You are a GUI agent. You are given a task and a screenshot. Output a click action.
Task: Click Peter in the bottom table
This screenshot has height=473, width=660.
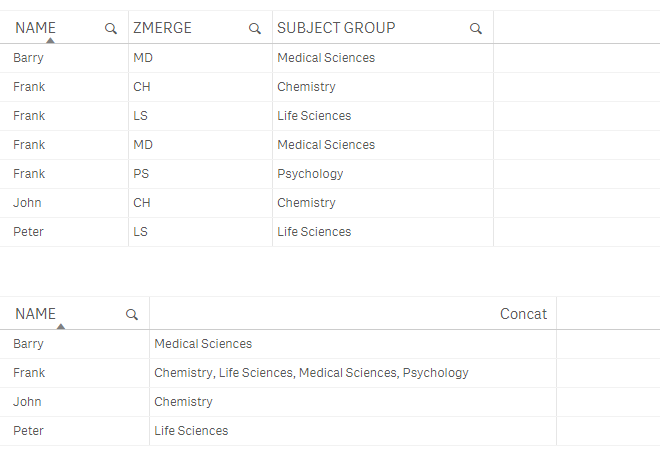point(29,431)
